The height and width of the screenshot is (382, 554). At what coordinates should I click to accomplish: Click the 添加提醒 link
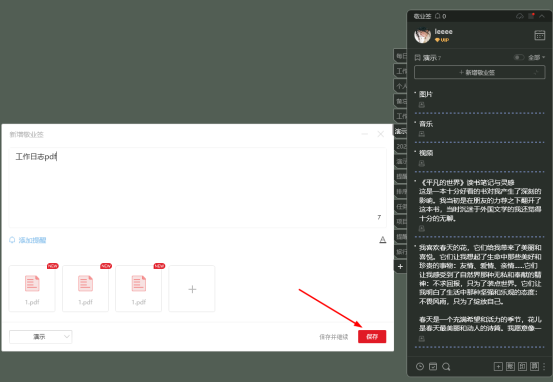[33, 240]
